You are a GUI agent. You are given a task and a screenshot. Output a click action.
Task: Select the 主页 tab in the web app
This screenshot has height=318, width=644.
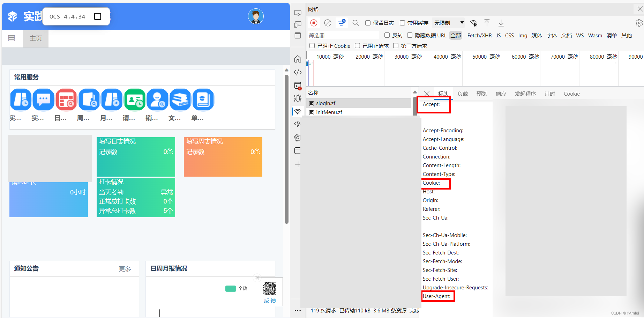pos(36,38)
